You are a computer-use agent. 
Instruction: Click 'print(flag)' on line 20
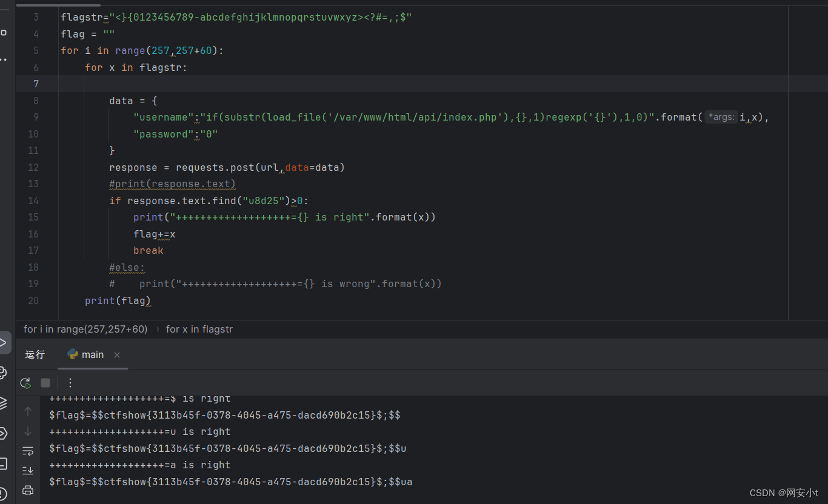[118, 300]
